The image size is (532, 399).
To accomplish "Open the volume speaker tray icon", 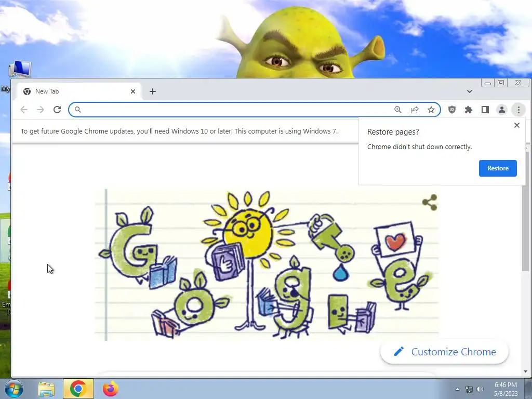I will pyautogui.click(x=480, y=389).
